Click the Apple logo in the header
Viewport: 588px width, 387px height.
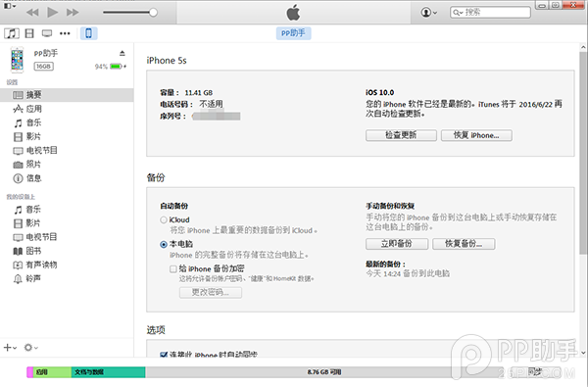click(293, 13)
